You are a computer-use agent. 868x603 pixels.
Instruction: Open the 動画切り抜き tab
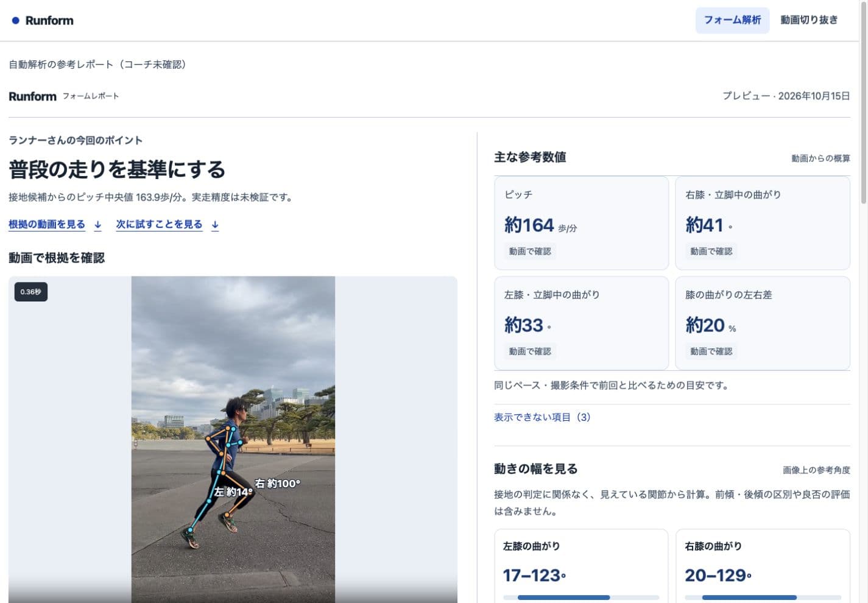coord(809,20)
